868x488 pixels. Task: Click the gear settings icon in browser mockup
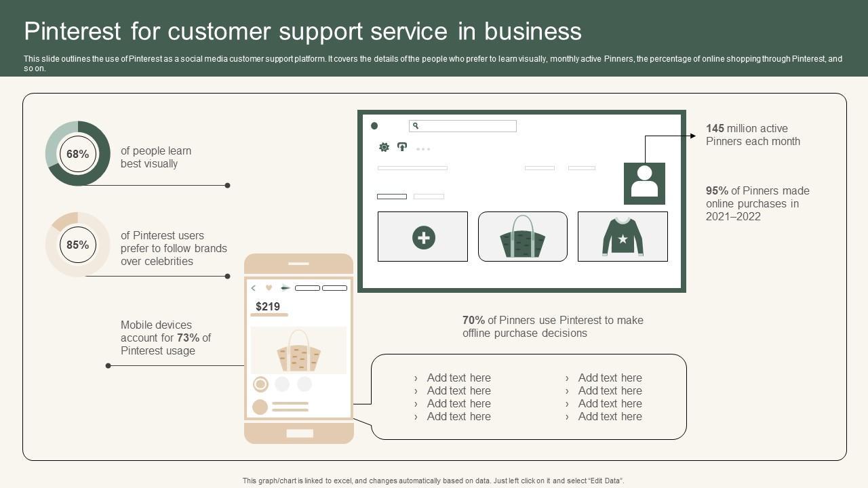(384, 147)
